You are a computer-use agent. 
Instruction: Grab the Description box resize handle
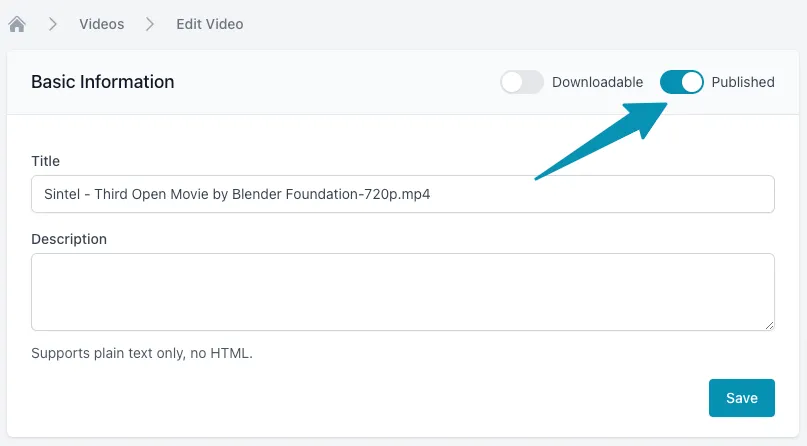click(x=769, y=325)
